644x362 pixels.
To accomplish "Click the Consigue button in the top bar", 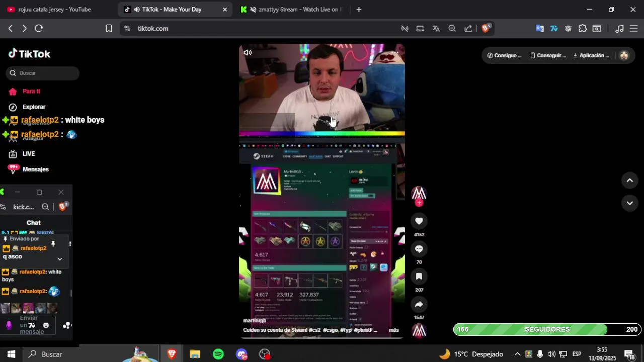I will [x=504, y=55].
